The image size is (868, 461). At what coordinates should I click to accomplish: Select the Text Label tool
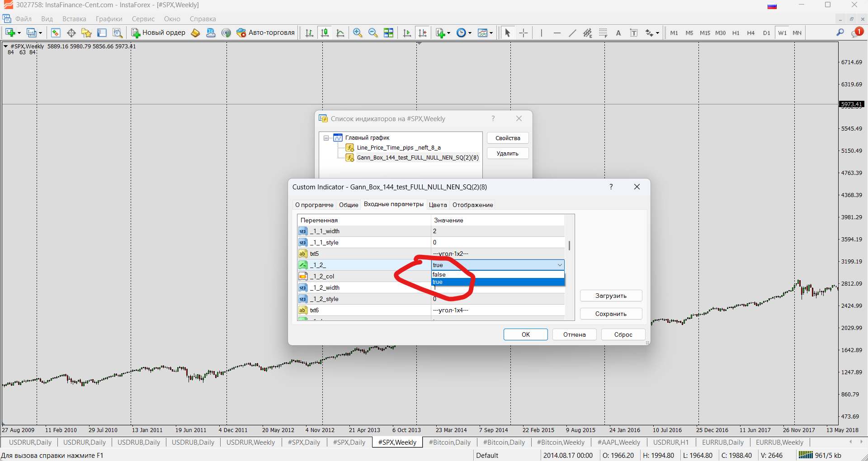[634, 33]
